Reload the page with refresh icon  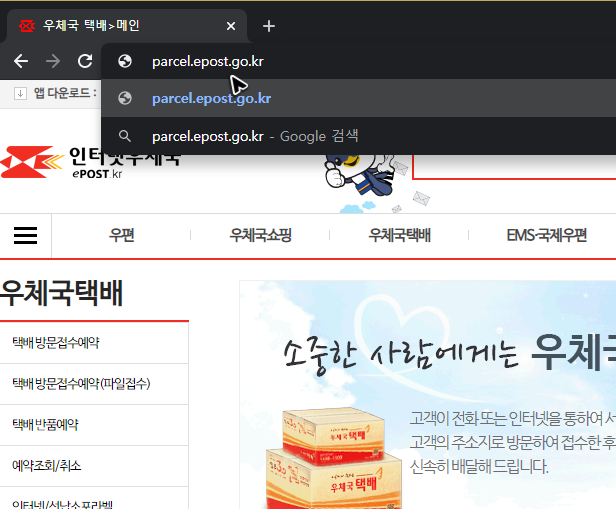coord(85,61)
